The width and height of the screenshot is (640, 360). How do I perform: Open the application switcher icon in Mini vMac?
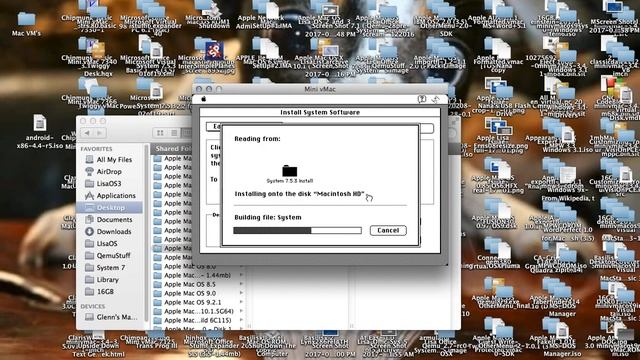(436, 99)
